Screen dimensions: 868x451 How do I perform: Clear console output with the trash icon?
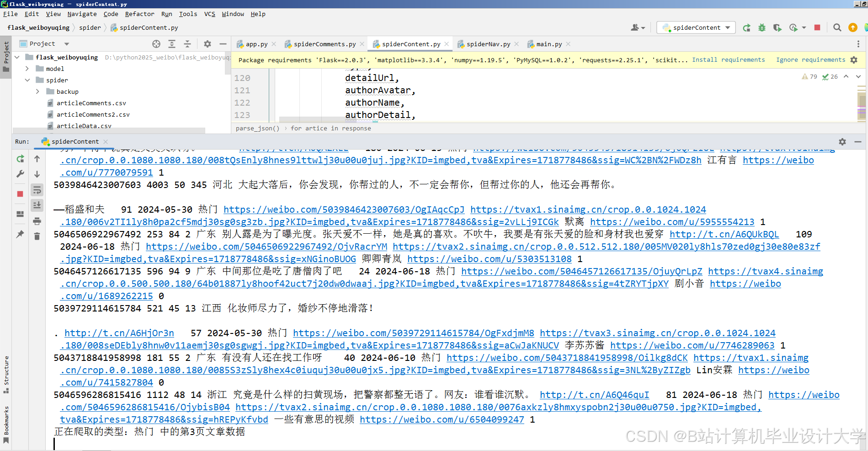(37, 236)
